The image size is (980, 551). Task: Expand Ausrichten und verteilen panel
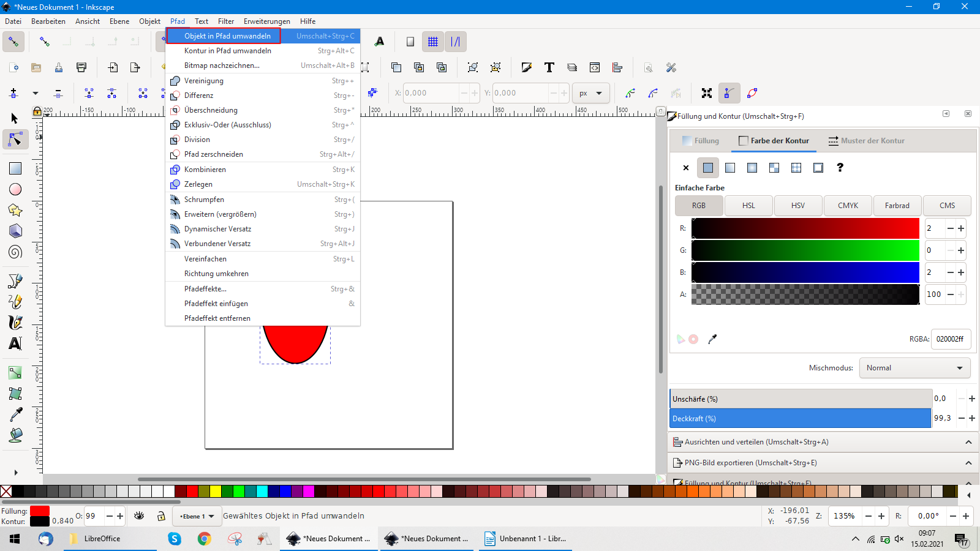pyautogui.click(x=821, y=442)
